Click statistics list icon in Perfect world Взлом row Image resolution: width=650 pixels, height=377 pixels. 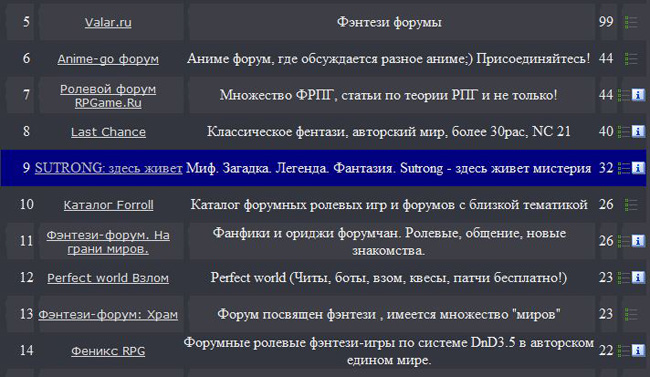coord(624,277)
